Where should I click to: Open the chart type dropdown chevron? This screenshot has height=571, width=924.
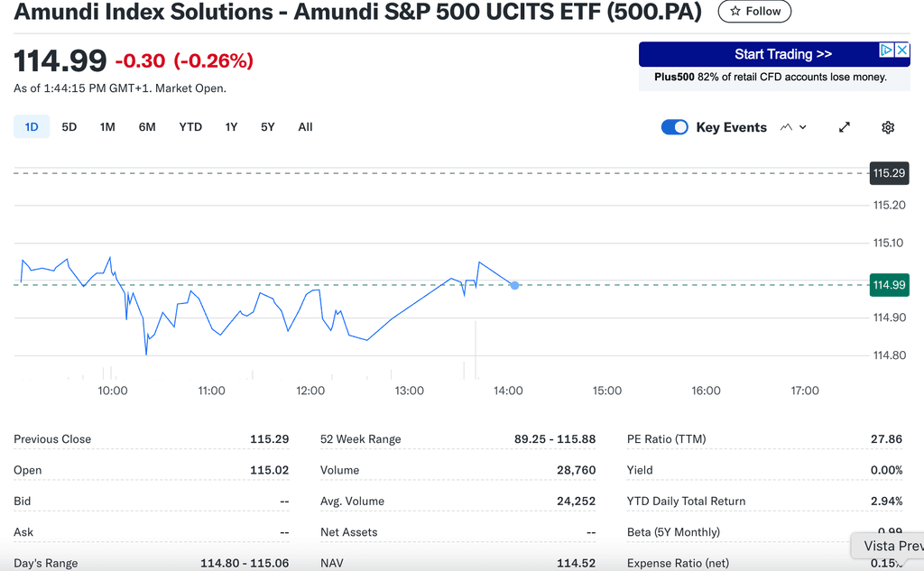[803, 127]
